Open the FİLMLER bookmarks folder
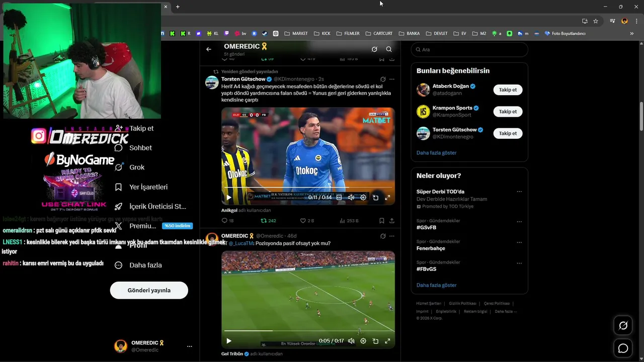The image size is (644, 362). (348, 34)
